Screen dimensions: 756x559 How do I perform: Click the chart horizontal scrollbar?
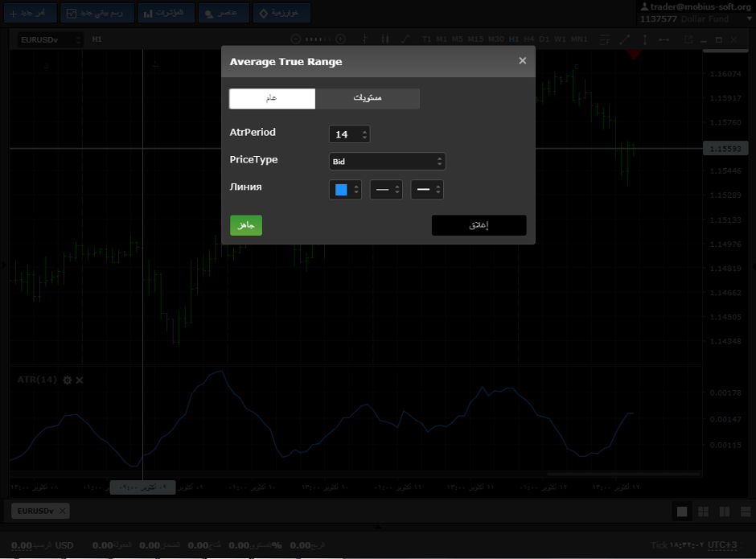coord(624,474)
